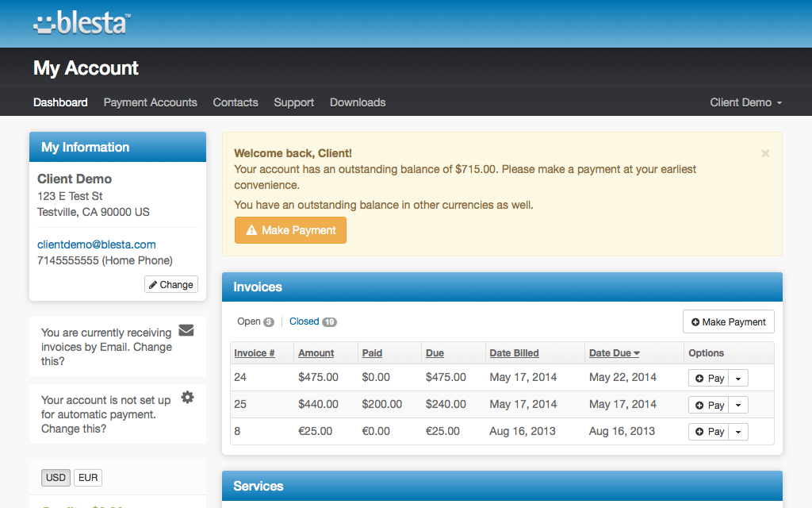Open the Client Demo user dropdown

[745, 102]
